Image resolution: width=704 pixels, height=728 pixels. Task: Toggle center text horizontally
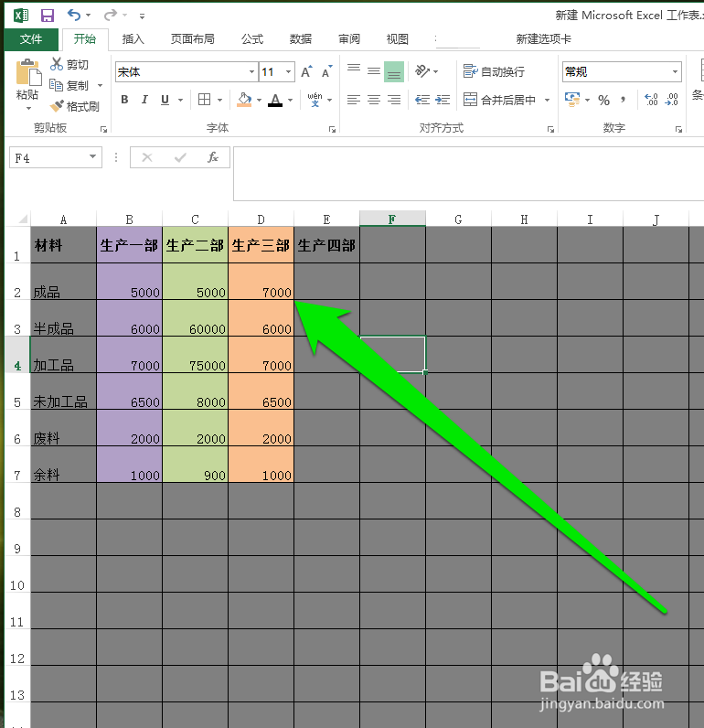[374, 100]
